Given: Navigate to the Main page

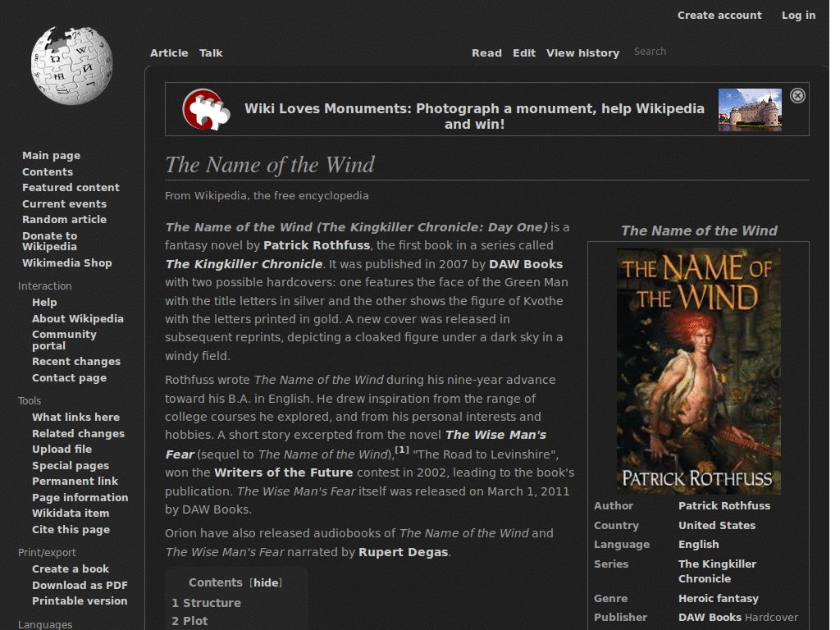Looking at the screenshot, I should (51, 155).
